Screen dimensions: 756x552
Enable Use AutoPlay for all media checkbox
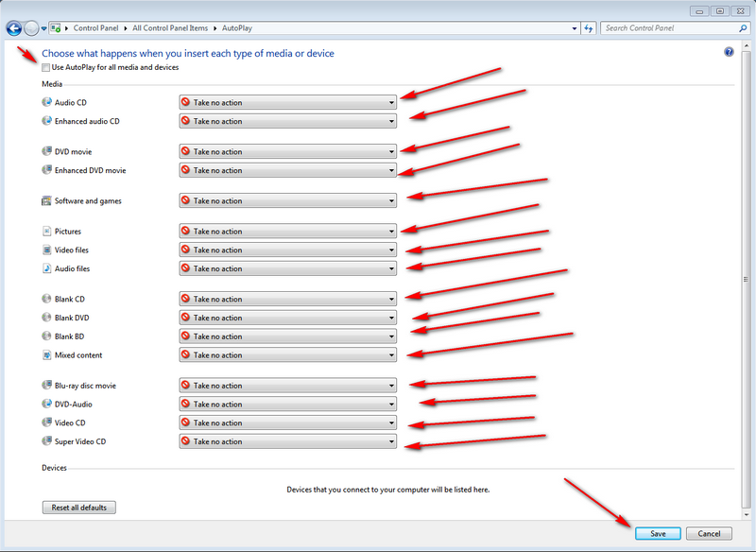pos(45,67)
